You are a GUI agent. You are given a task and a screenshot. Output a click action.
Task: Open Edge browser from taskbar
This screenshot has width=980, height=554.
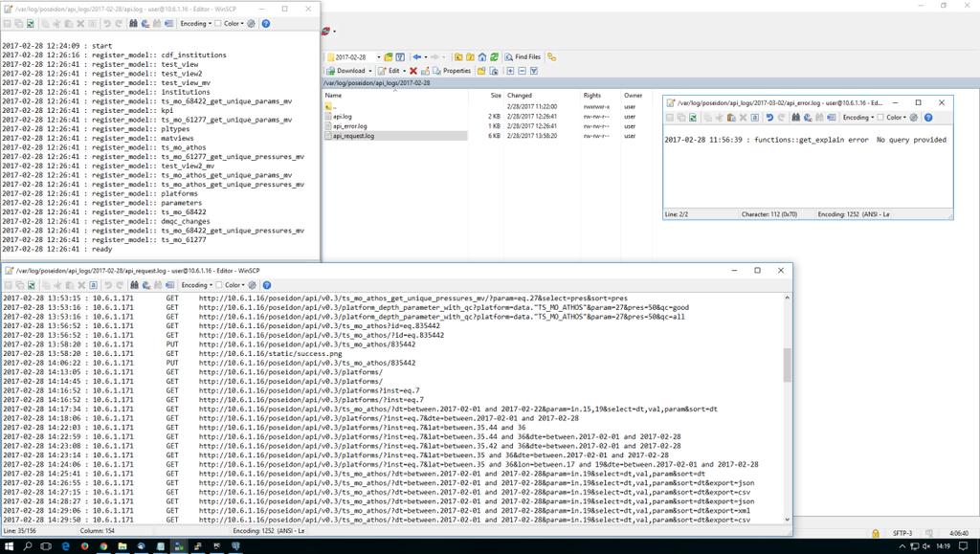coord(66,546)
